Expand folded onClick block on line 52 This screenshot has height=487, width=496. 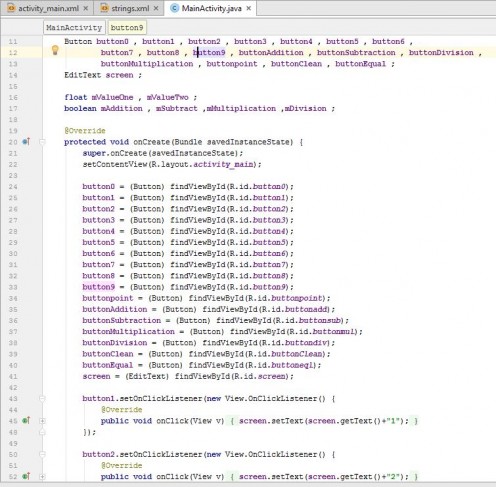click(42, 477)
